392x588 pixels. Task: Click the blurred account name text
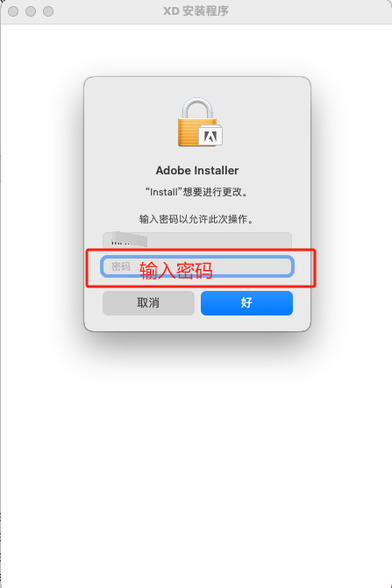click(x=130, y=239)
